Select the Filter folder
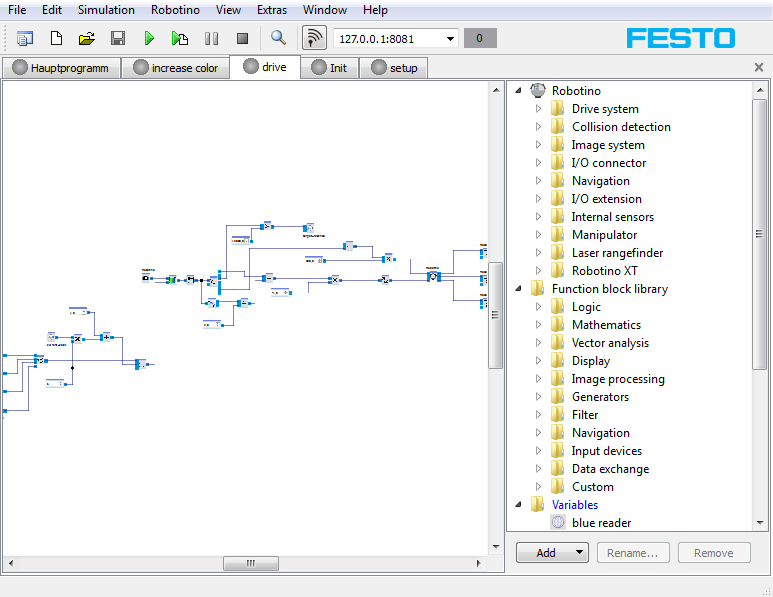Image resolution: width=773 pixels, height=597 pixels. click(x=585, y=415)
